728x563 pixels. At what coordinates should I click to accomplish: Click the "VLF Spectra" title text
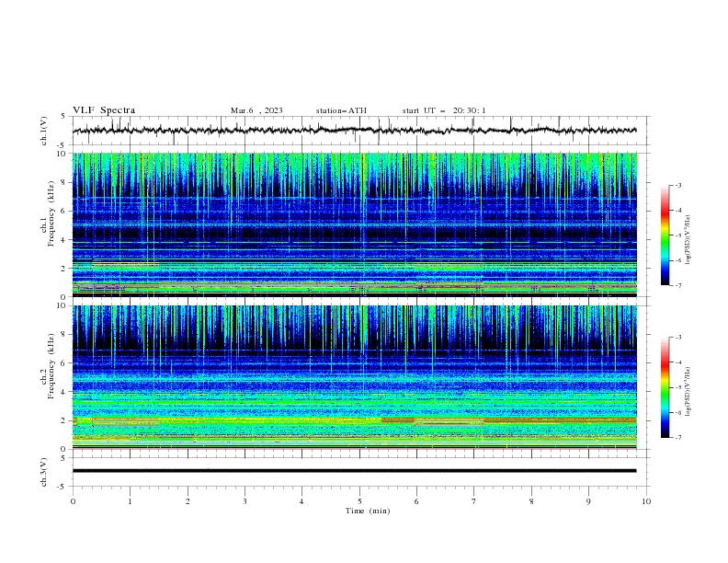click(x=104, y=110)
